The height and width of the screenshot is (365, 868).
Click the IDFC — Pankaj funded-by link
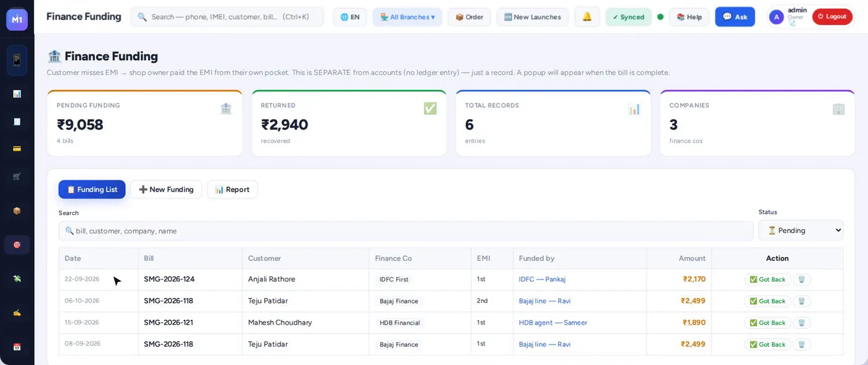point(542,279)
